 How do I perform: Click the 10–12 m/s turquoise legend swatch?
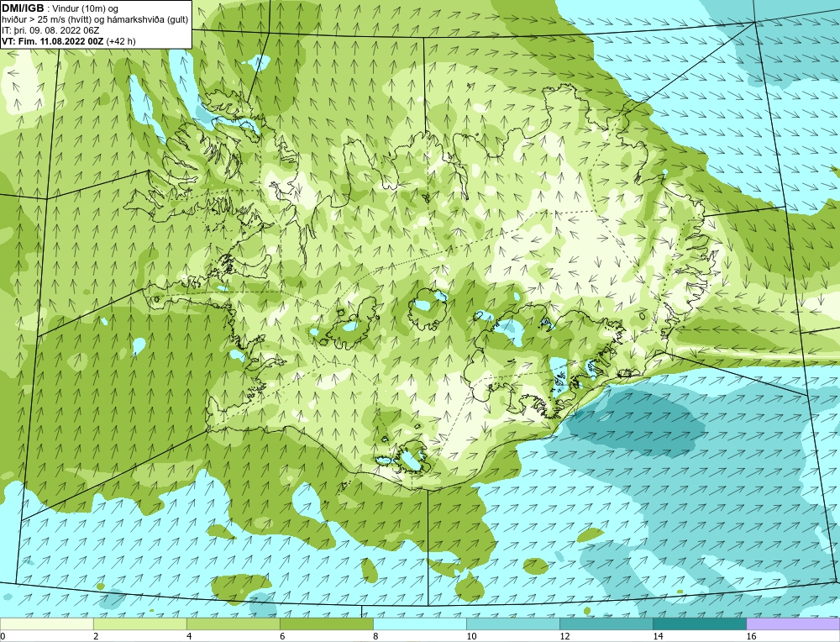click(513, 624)
